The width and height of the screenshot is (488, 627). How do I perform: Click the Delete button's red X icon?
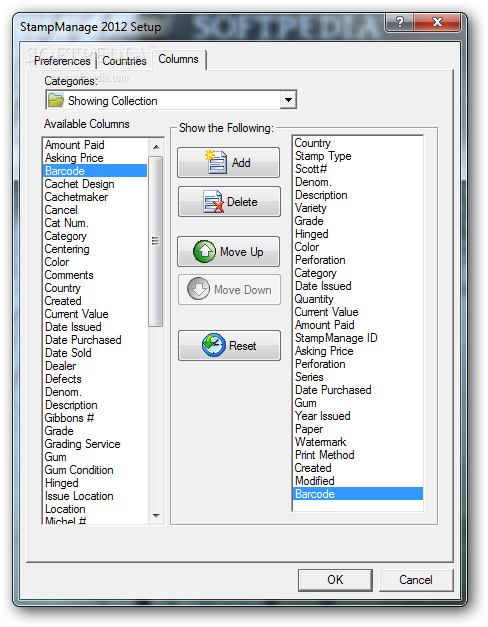[x=218, y=207]
